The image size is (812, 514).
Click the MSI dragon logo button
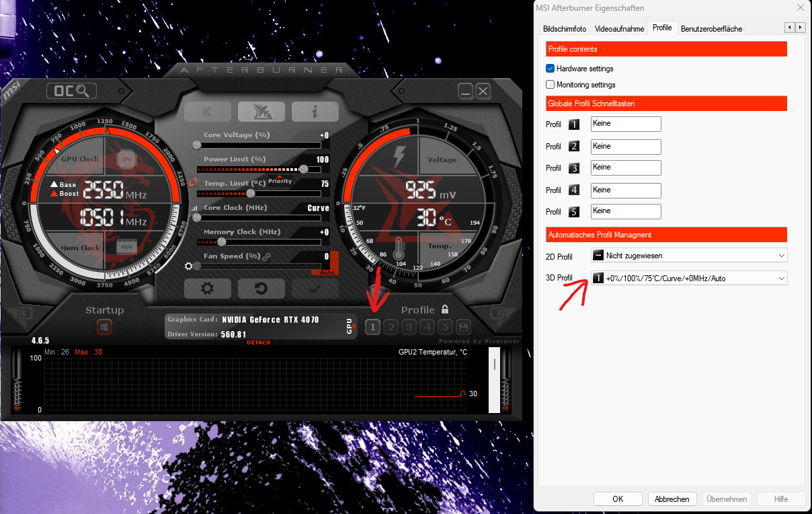click(x=261, y=112)
